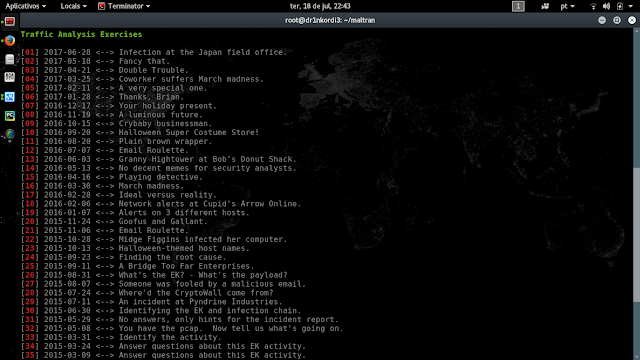Viewport: 640px width, 360px height.
Task: Select the row 'Playing detective.'
Action: coord(111,177)
